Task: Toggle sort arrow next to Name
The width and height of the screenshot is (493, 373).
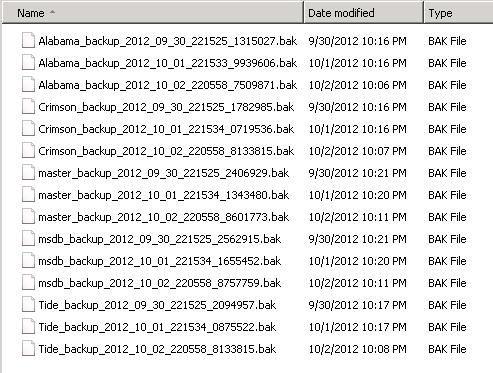Action: (x=52, y=12)
